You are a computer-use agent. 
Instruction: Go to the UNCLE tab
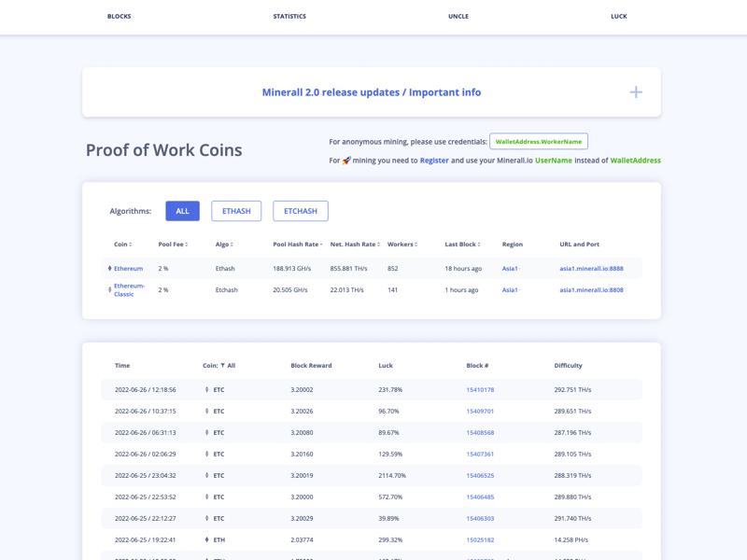[458, 16]
